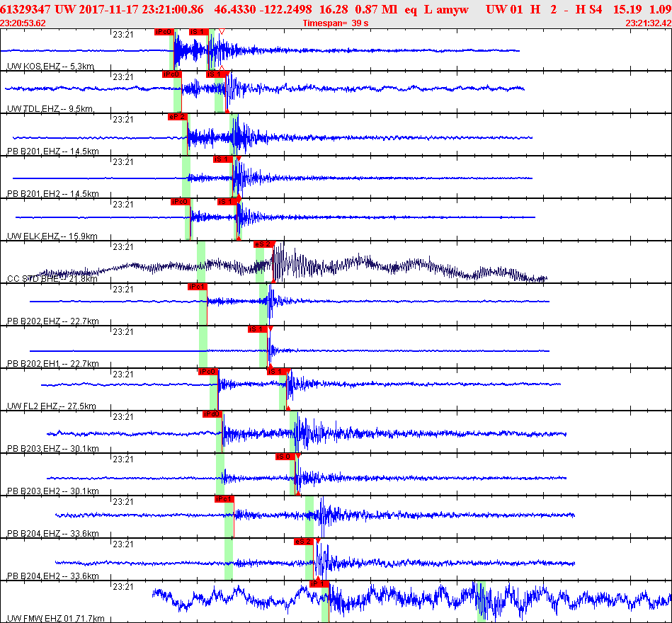Click the iS 0 pick on B203 EH2
This screenshot has width=672, height=623.
tap(285, 457)
